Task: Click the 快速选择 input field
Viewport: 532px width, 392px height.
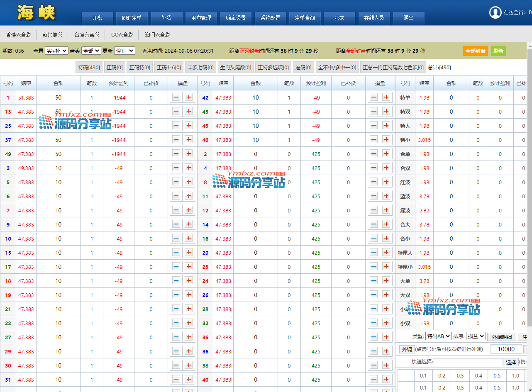Action: pos(468,362)
